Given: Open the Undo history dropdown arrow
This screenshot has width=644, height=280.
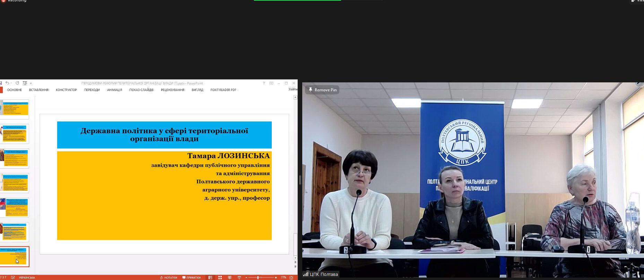Looking at the screenshot, I should [x=11, y=83].
